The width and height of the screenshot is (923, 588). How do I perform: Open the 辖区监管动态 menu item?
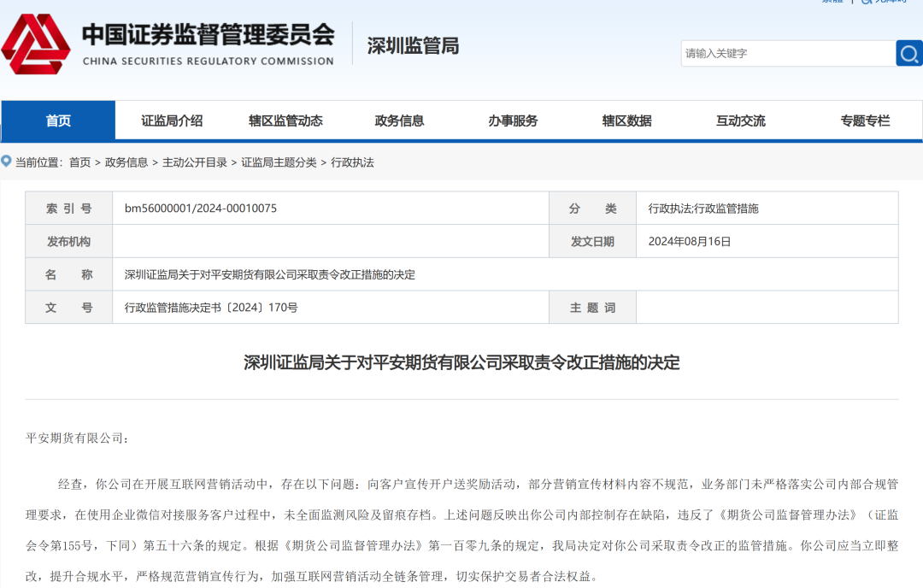click(285, 121)
